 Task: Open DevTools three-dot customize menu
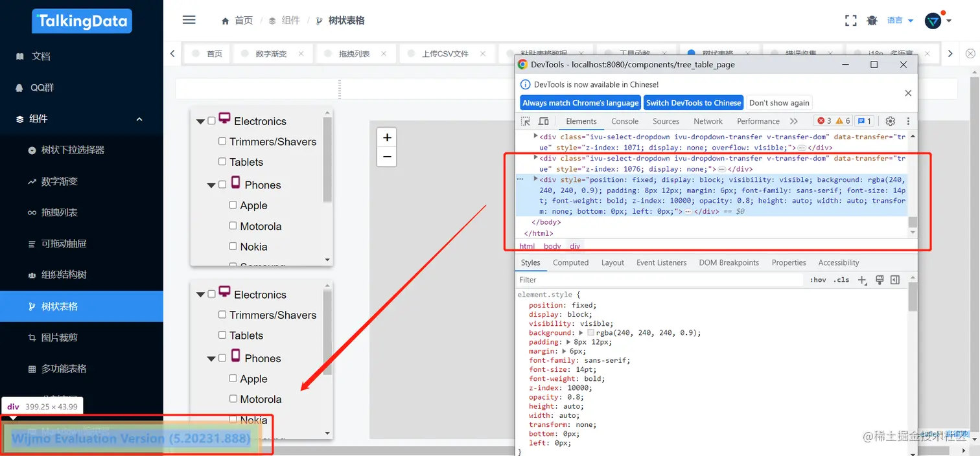pos(908,121)
